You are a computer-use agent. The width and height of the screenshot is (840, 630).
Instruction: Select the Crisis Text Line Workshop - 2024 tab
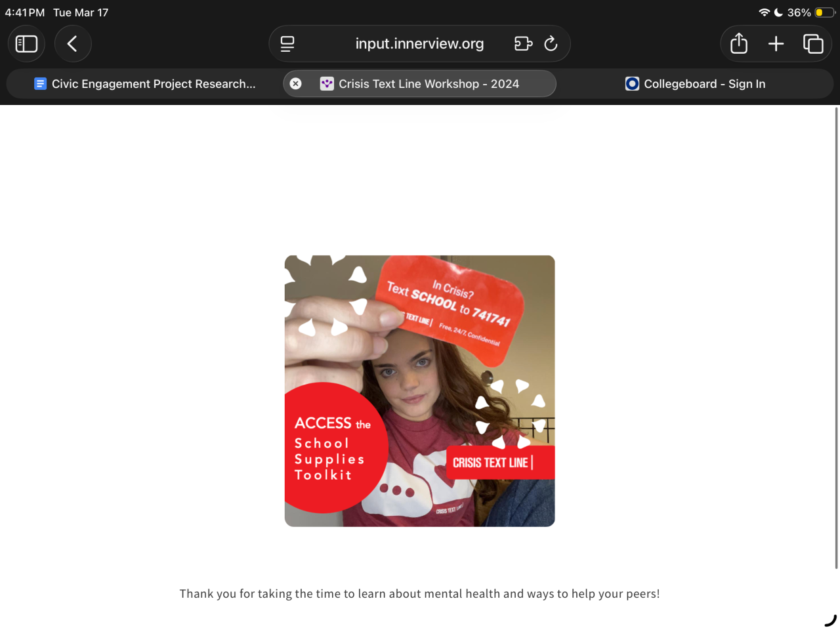point(420,84)
